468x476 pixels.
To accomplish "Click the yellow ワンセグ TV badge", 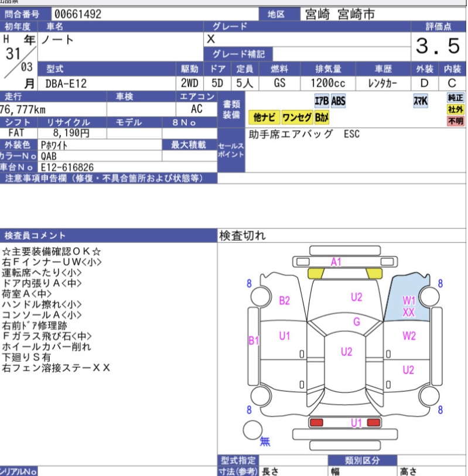I will point(297,118).
